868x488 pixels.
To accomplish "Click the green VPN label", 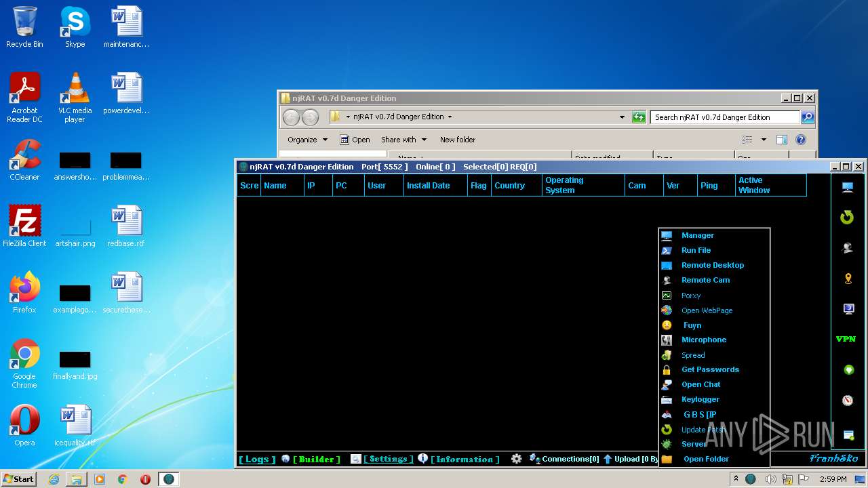I will coord(846,339).
